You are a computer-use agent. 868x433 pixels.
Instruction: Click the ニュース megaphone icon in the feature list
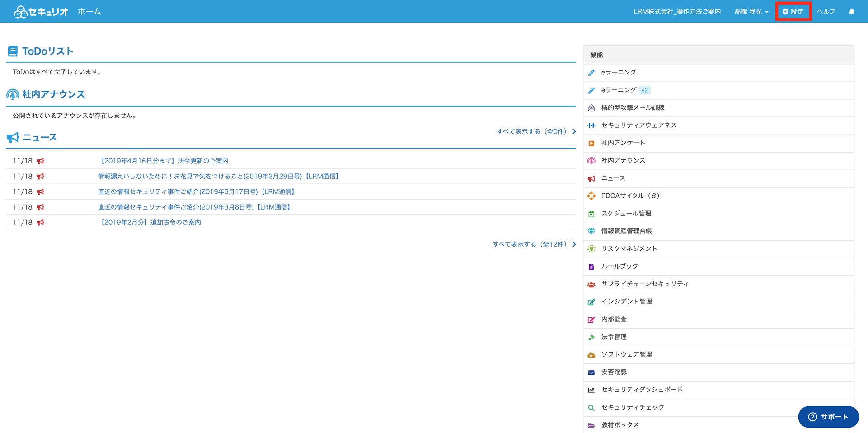pyautogui.click(x=591, y=178)
